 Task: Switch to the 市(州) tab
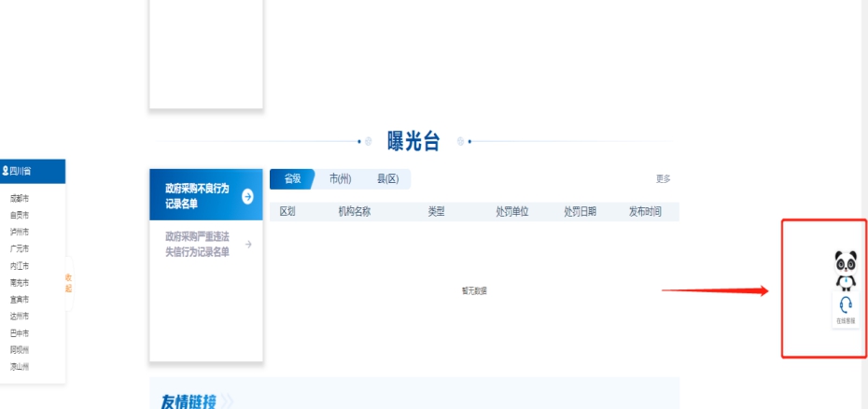coord(340,178)
